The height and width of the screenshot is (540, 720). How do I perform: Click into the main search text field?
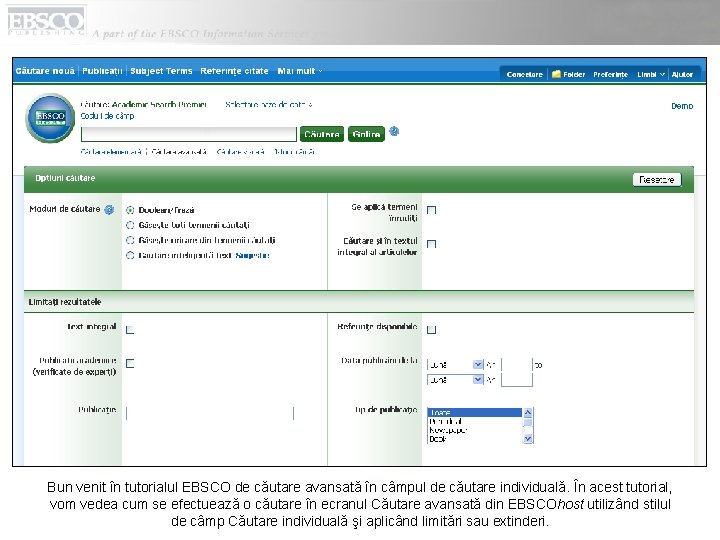pyautogui.click(x=189, y=134)
